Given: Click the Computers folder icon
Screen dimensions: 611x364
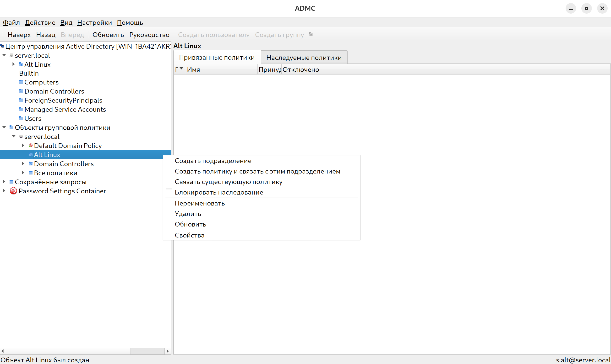Looking at the screenshot, I should tap(21, 82).
